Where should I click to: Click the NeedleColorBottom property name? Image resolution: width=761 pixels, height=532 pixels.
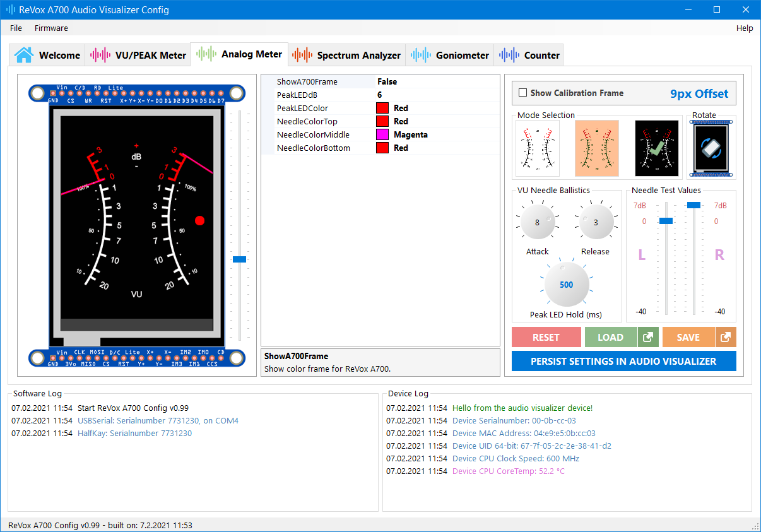(314, 148)
